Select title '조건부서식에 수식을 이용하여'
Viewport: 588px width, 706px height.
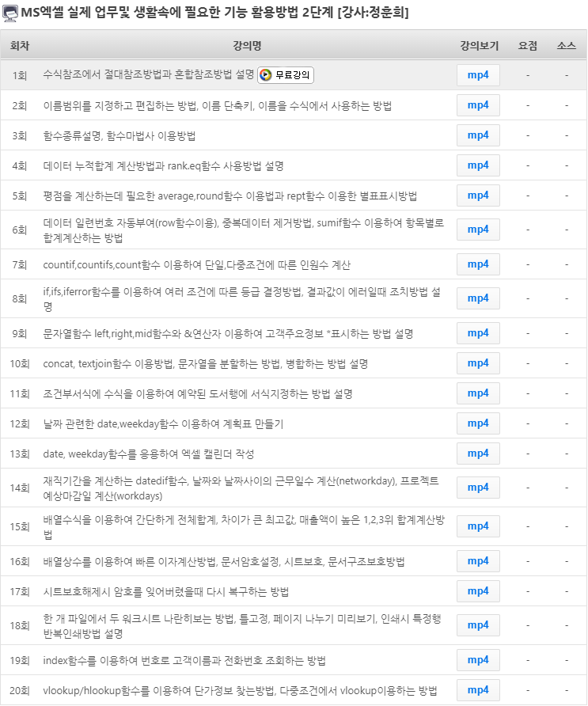click(x=197, y=394)
